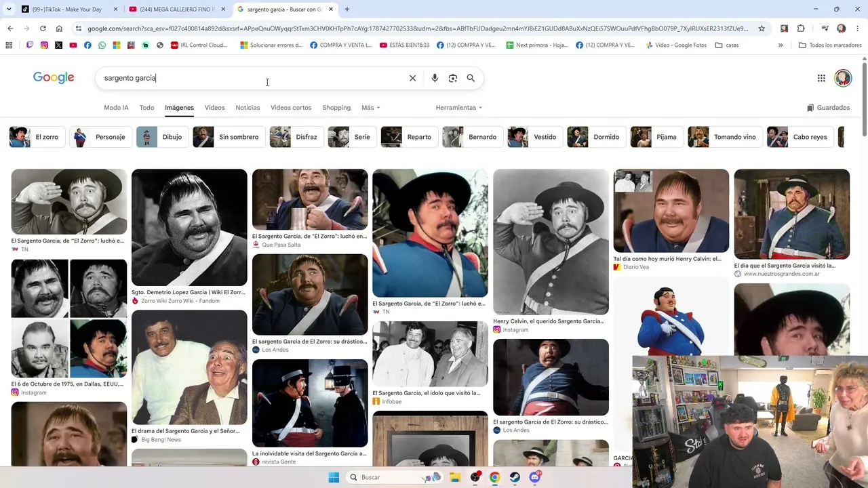The width and height of the screenshot is (868, 488).
Task: Open the Google account avatar menu
Action: point(843,78)
